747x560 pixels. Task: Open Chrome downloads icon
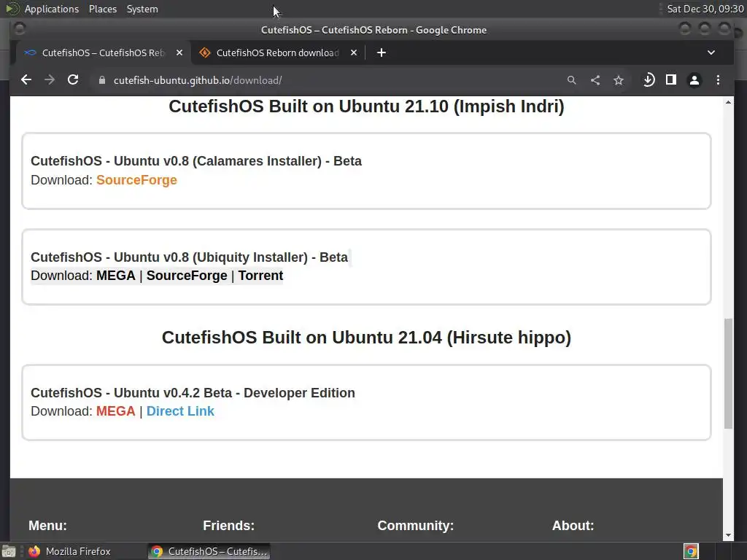click(649, 80)
